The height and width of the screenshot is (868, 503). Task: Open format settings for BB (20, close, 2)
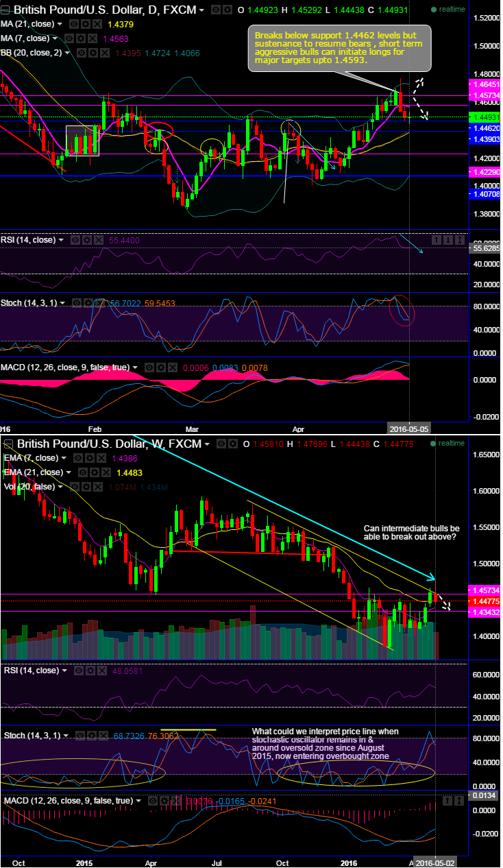tap(93, 53)
